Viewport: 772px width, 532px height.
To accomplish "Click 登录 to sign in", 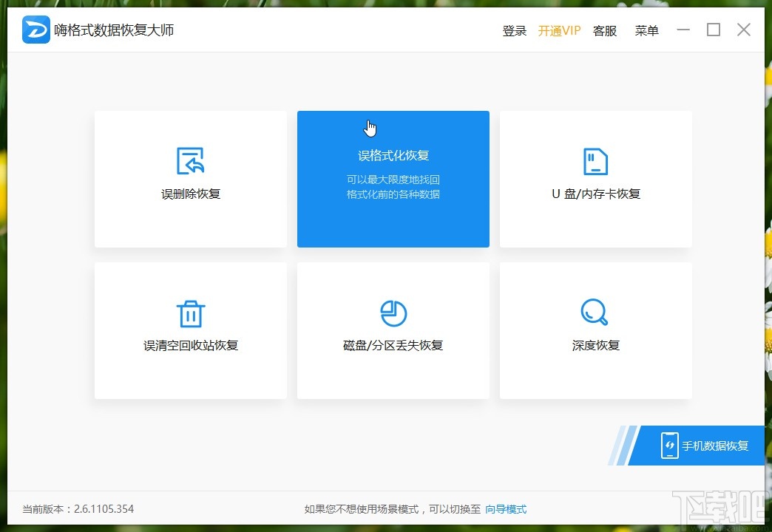I will [514, 30].
